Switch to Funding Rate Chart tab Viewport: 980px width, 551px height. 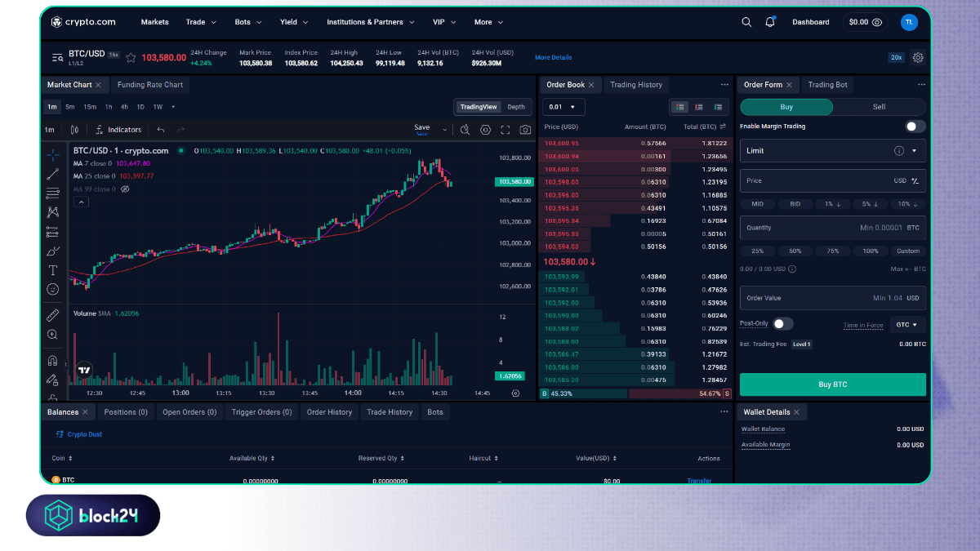click(150, 85)
